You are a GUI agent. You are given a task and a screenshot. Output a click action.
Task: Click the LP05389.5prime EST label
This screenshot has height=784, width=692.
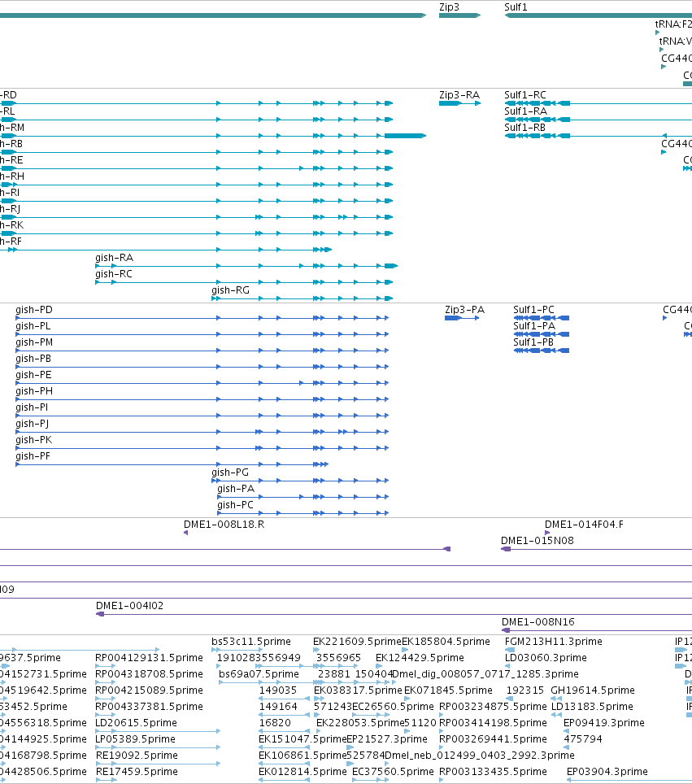(136, 739)
